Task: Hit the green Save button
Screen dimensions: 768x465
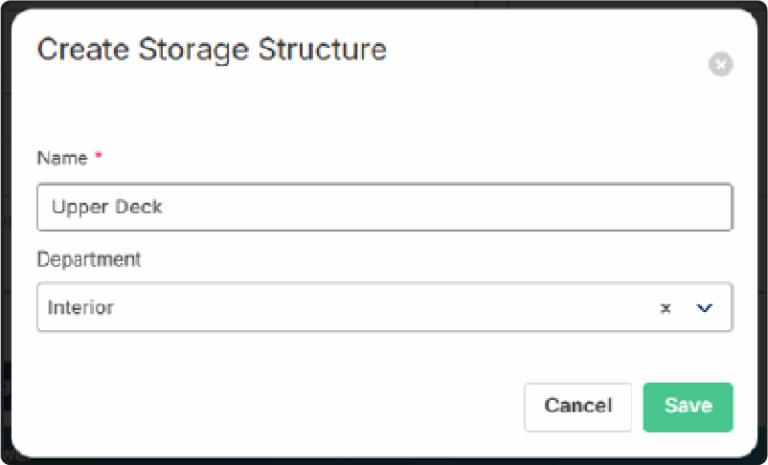Action: [688, 407]
